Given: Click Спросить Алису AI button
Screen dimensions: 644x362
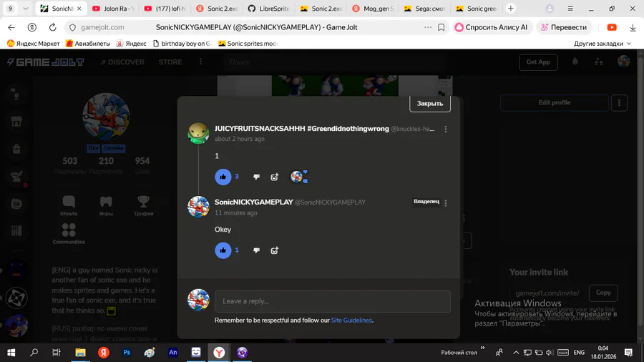Looking at the screenshot, I should point(492,27).
